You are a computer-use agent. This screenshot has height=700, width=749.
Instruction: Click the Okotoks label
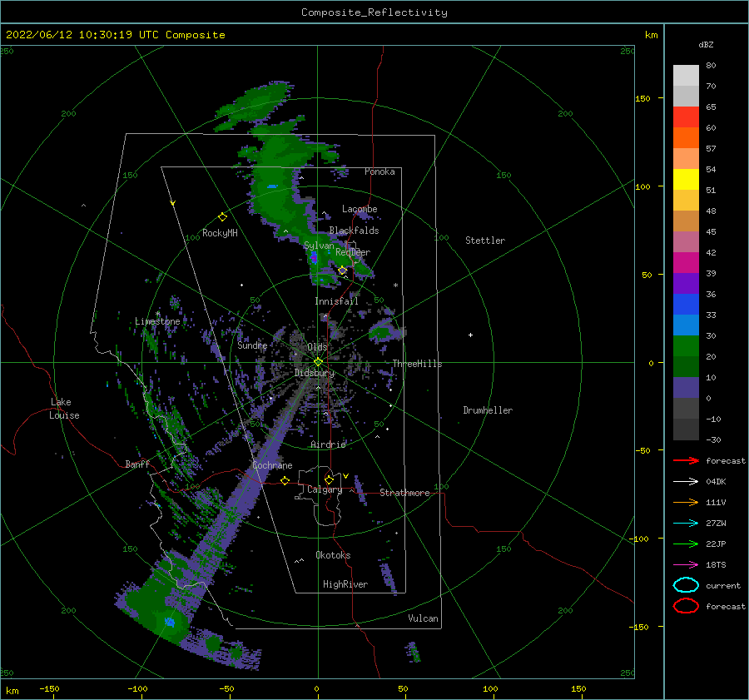tap(333, 555)
